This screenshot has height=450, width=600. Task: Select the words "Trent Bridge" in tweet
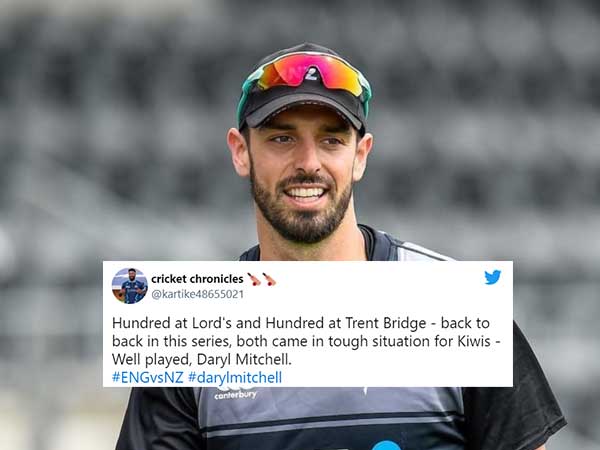pos(386,323)
